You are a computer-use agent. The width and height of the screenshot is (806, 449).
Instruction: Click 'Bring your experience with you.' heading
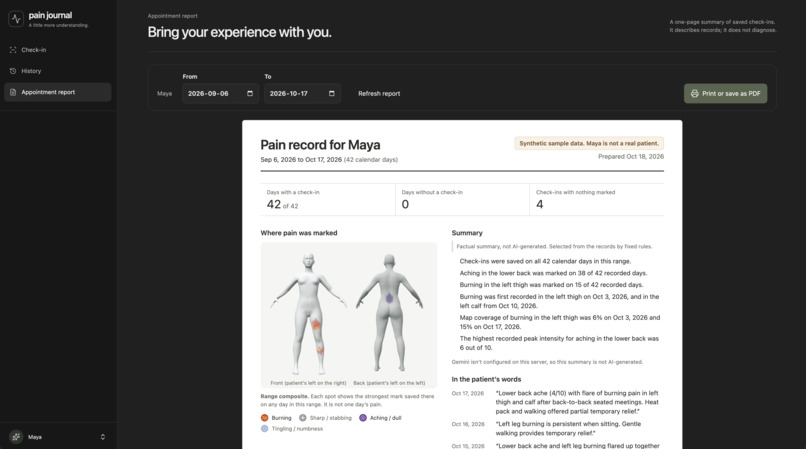pyautogui.click(x=240, y=32)
